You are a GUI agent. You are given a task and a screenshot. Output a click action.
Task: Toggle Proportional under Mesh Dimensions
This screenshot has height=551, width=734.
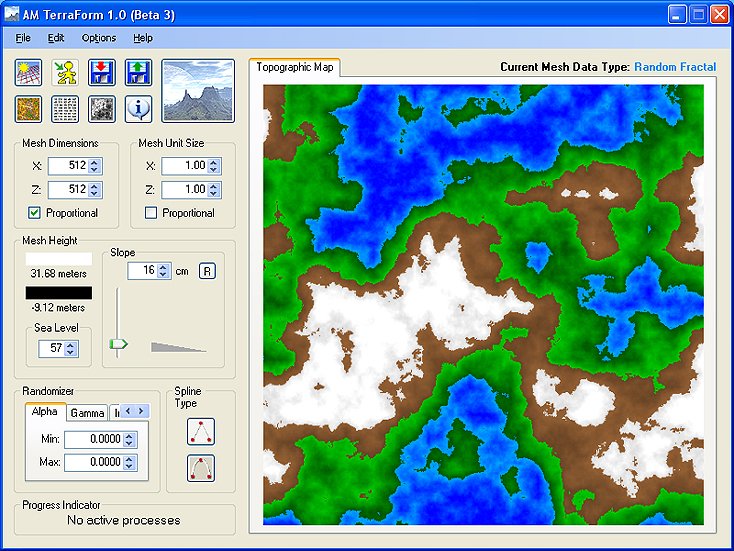34,213
